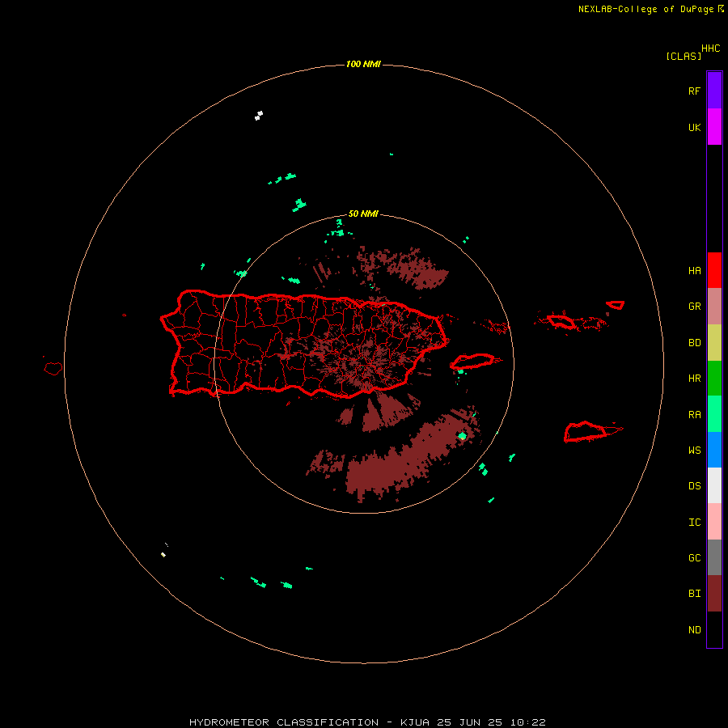Click the BD yellow legend swatch
Screen dimensions: 728x728
pyautogui.click(x=714, y=343)
